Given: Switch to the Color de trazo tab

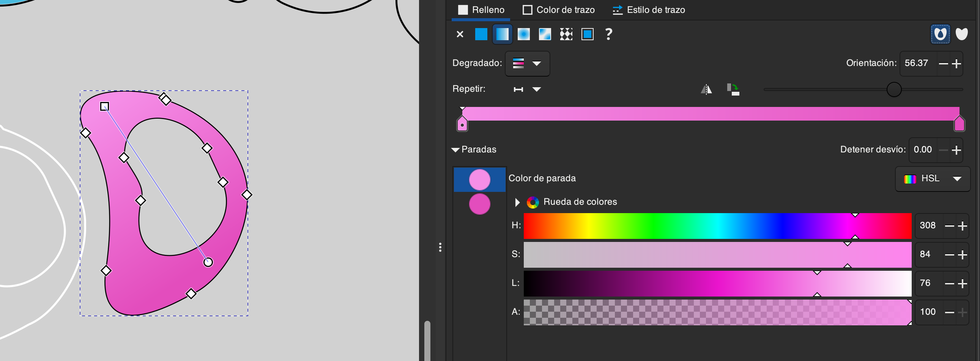Looking at the screenshot, I should tap(558, 10).
